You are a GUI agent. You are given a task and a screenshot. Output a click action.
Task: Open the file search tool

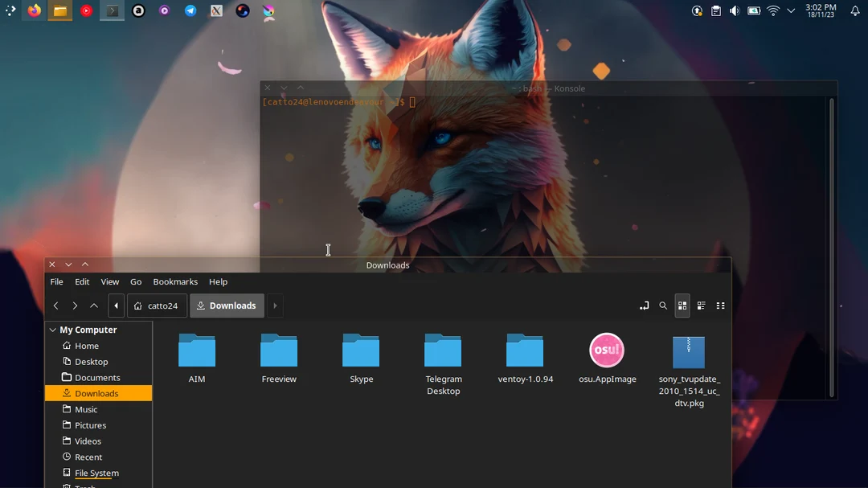tap(663, 306)
